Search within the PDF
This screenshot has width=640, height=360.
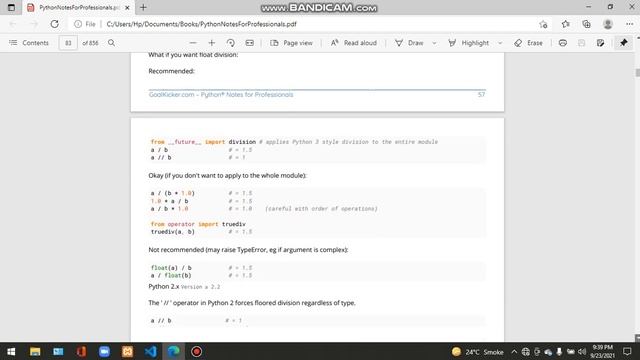tap(111, 43)
